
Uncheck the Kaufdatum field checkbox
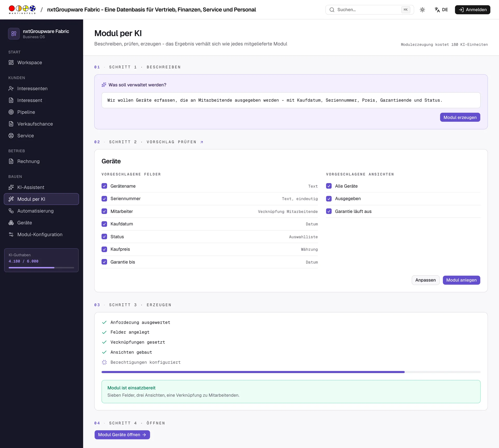click(104, 224)
